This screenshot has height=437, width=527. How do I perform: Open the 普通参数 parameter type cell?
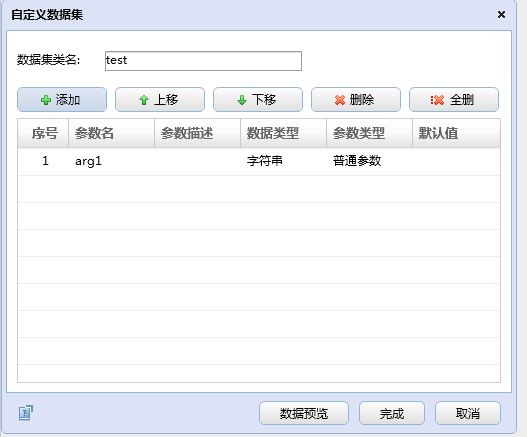pos(369,161)
